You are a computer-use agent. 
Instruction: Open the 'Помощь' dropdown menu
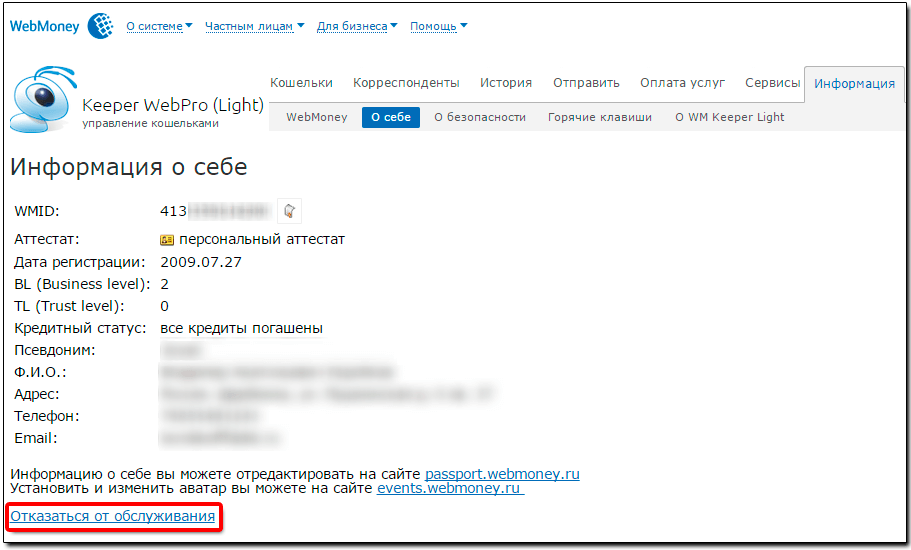(439, 26)
